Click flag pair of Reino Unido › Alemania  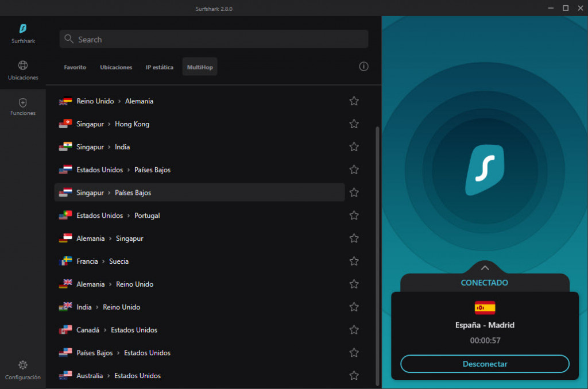click(65, 101)
